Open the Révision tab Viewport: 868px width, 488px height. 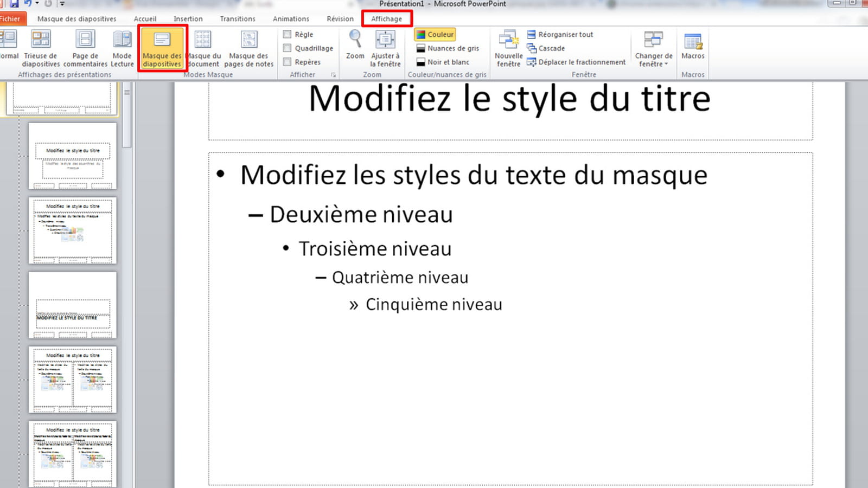tap(340, 18)
